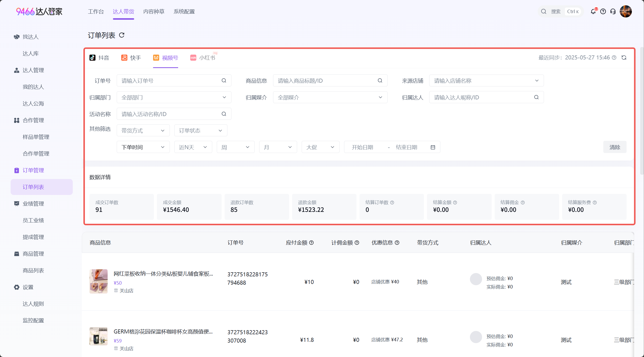This screenshot has width=644, height=357.
Task: Go to 达人库 in the sidebar
Action: click(31, 54)
